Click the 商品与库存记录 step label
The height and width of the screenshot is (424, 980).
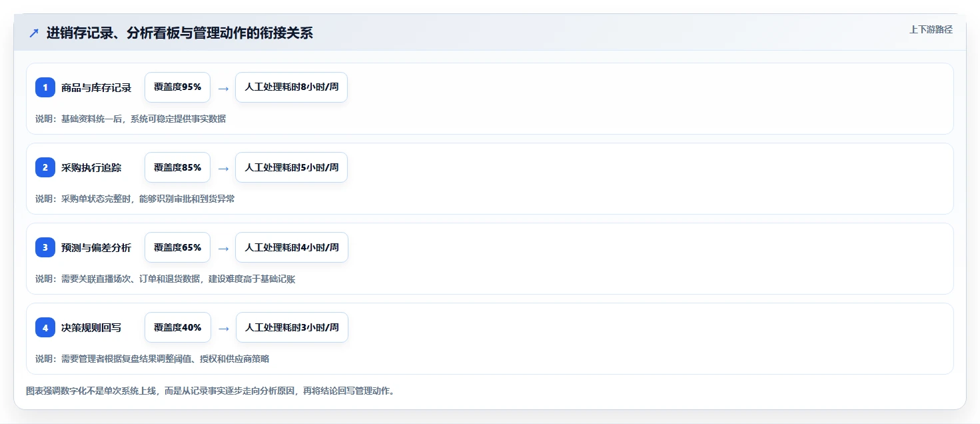[x=96, y=87]
